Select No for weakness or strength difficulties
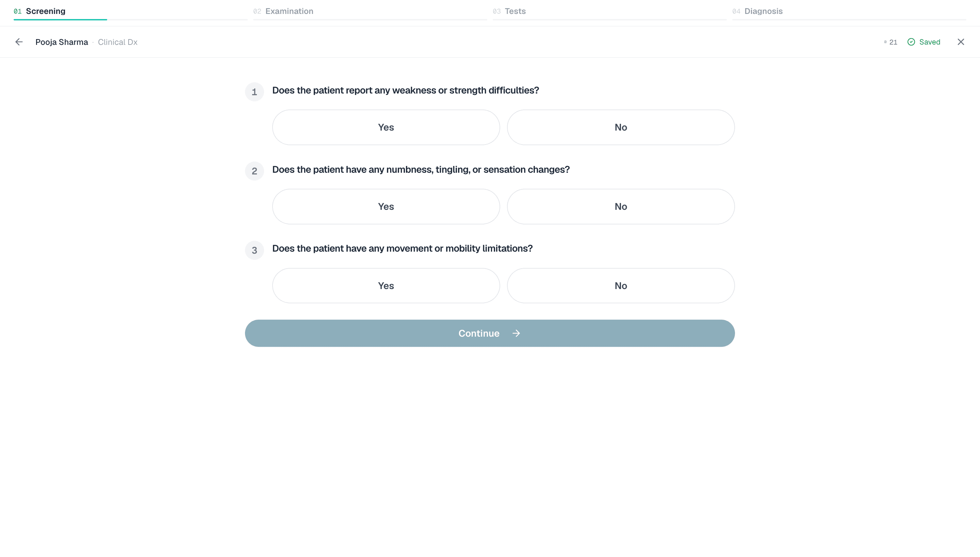The height and width of the screenshot is (557, 980). click(621, 128)
